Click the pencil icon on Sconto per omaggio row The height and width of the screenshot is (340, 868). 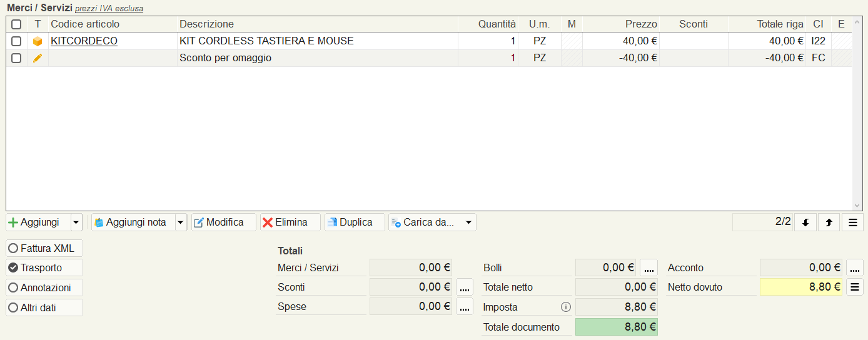coord(38,58)
